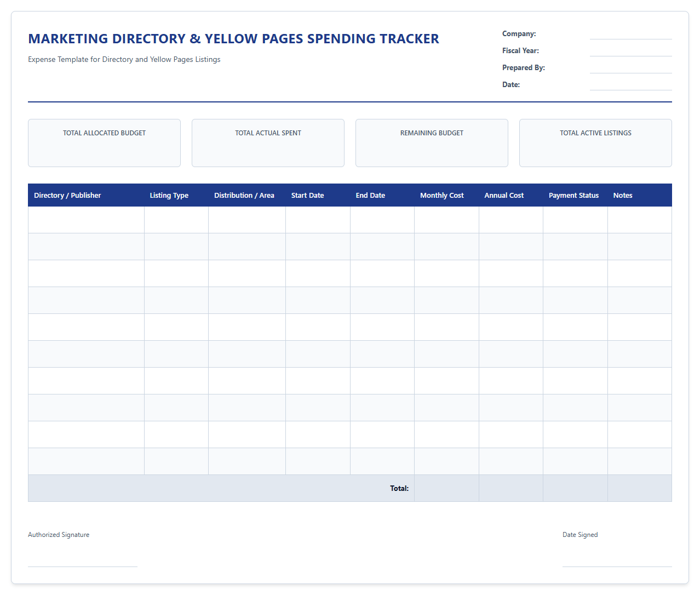Click the Listing Type column header
The width and height of the screenshot is (700, 595).
176,195
